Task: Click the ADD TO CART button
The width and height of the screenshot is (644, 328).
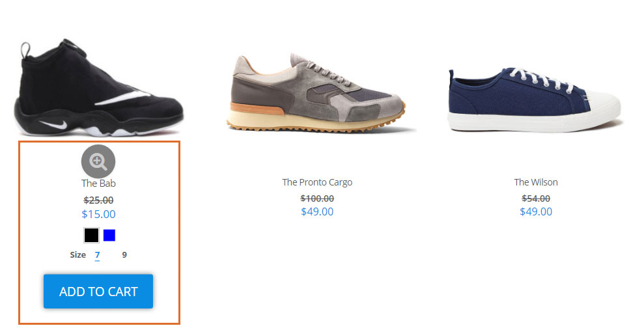Action: coord(98,292)
